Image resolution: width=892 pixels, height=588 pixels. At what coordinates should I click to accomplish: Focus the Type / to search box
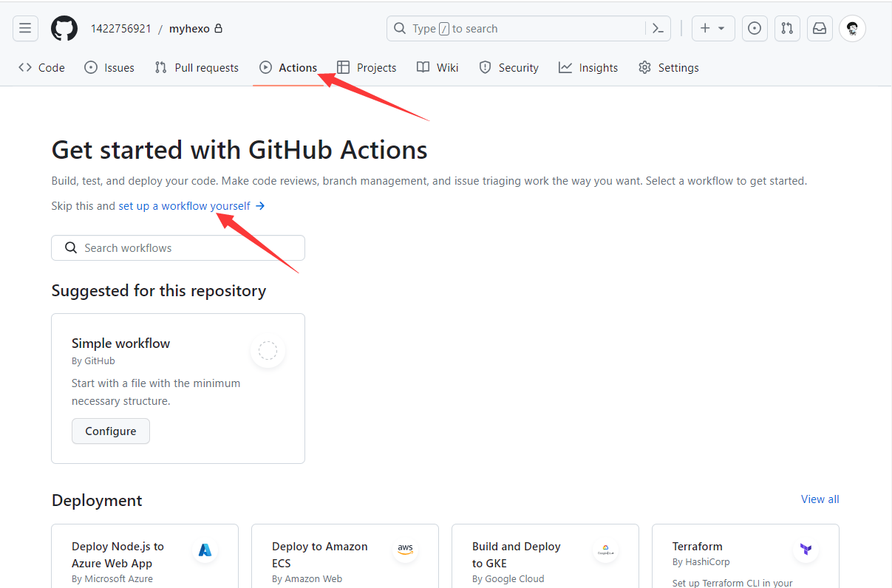(517, 29)
